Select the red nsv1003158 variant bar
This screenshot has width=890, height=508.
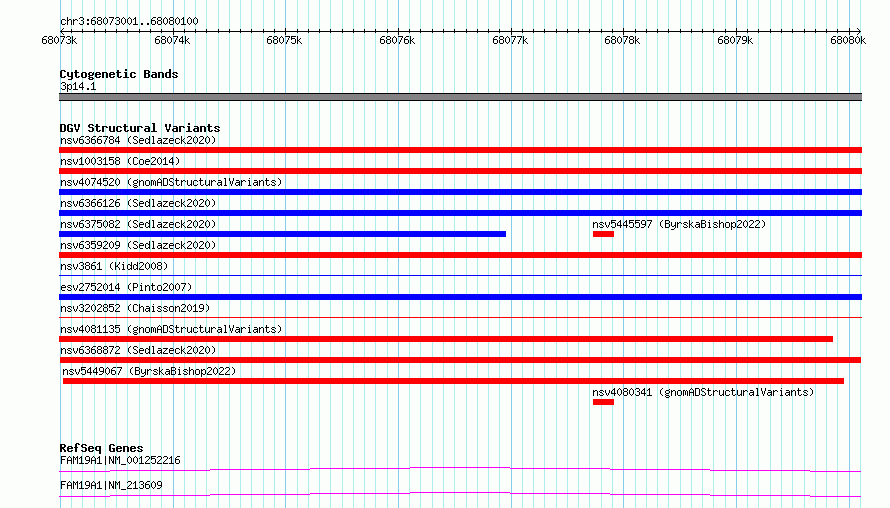coord(460,171)
